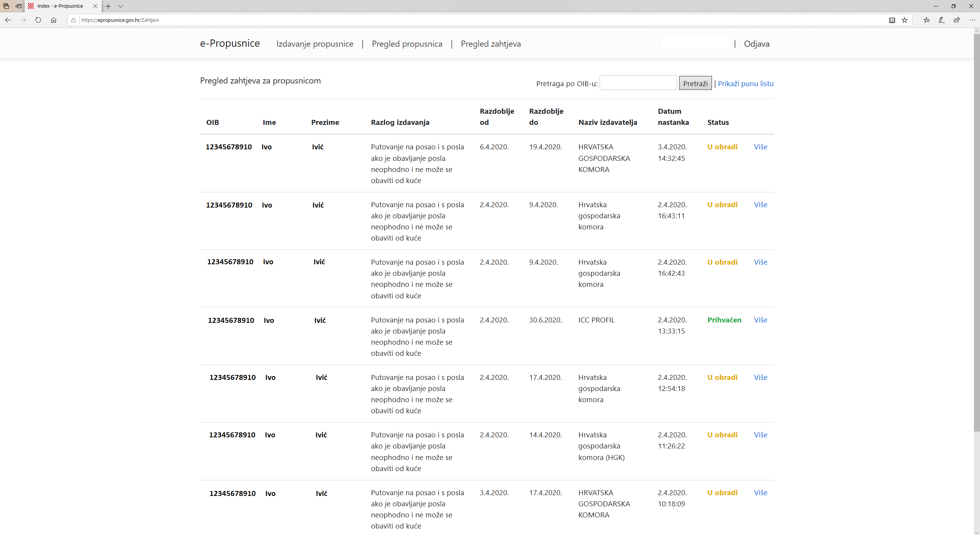The image size is (980, 535).
Task: Click the set tabs aside icon
Action: pos(18,6)
